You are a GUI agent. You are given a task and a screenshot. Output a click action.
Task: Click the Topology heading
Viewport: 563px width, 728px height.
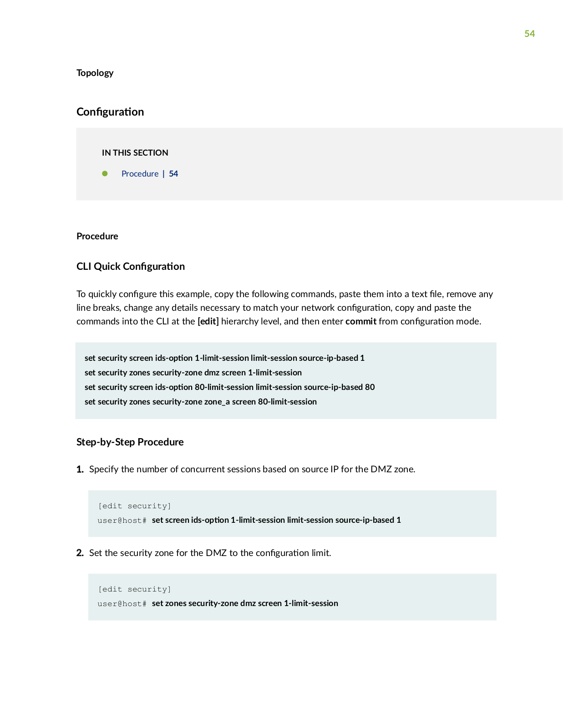click(x=95, y=73)
